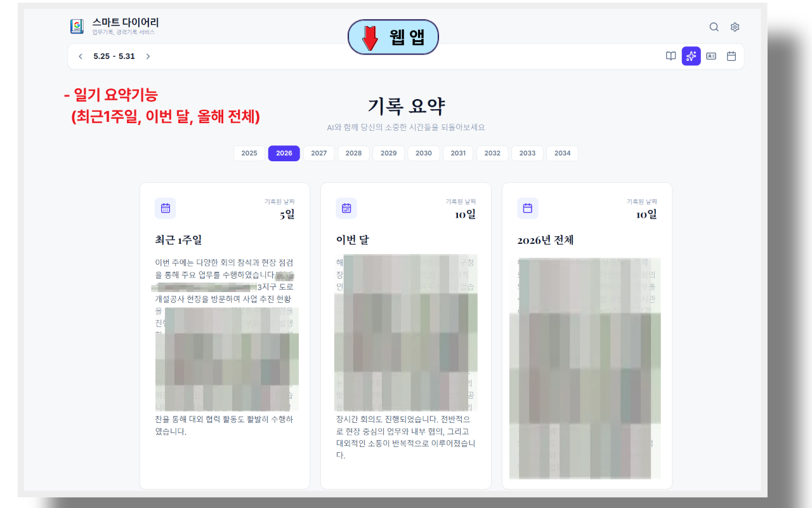Select year 2031 tab
This screenshot has width=812, height=508.
(458, 153)
